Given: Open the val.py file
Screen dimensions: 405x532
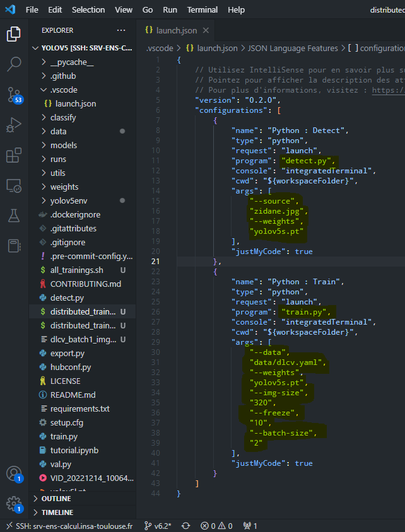Looking at the screenshot, I should (83, 464).
